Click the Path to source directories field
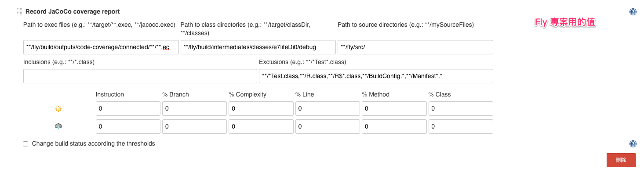The height and width of the screenshot is (175, 644). click(415, 47)
